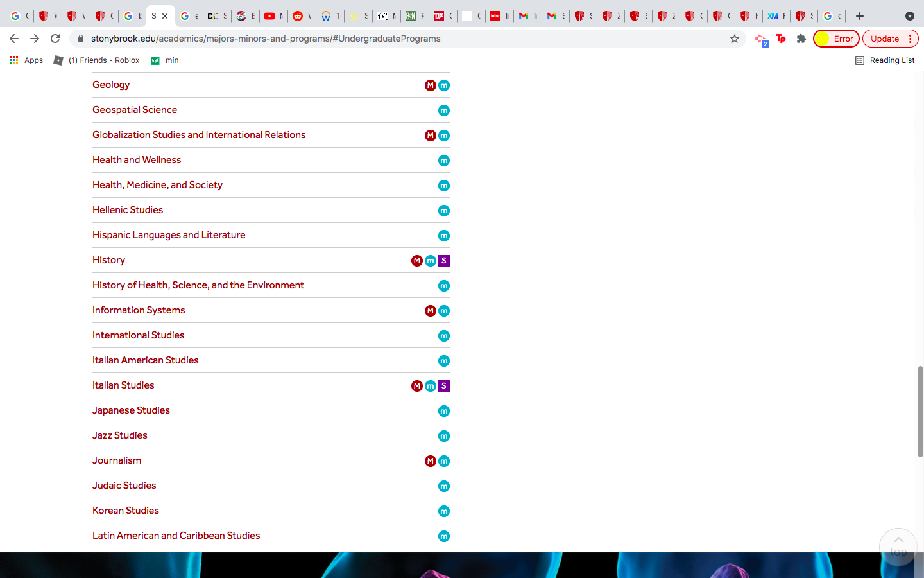
Task: Open the Geospatial Science link
Action: (135, 110)
